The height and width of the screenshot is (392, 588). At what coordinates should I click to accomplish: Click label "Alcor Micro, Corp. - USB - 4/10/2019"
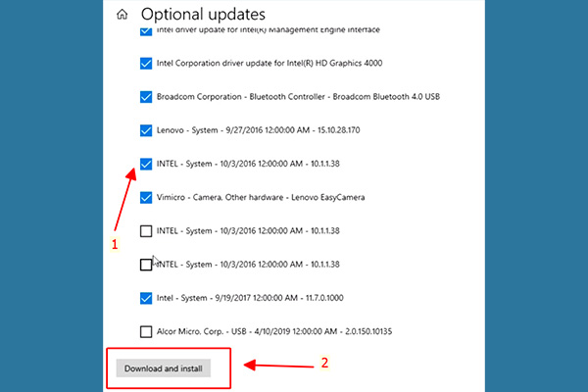[x=223, y=331]
